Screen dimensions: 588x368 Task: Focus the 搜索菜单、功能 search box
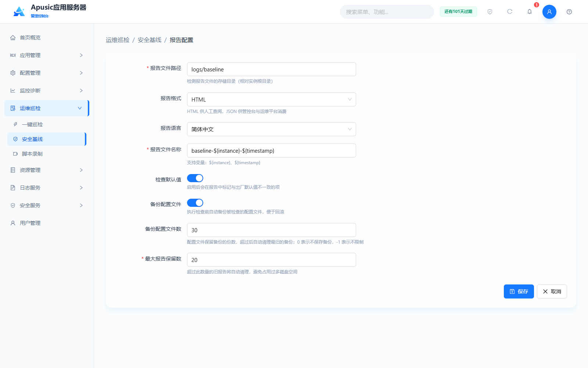click(x=387, y=12)
